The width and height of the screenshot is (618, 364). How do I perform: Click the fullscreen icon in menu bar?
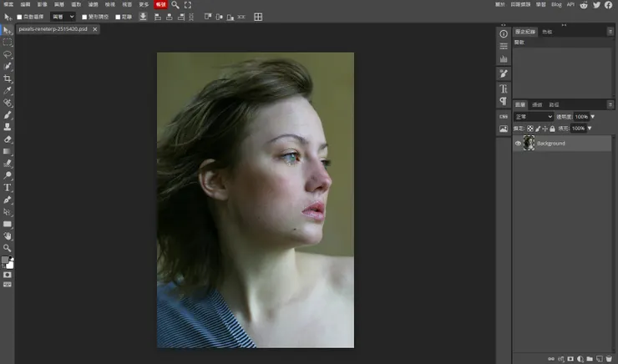point(188,5)
